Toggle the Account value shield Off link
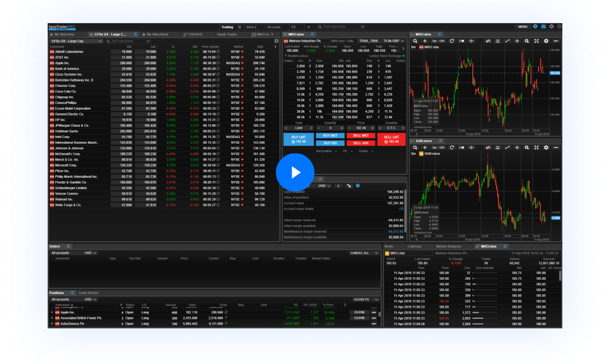 click(x=401, y=209)
